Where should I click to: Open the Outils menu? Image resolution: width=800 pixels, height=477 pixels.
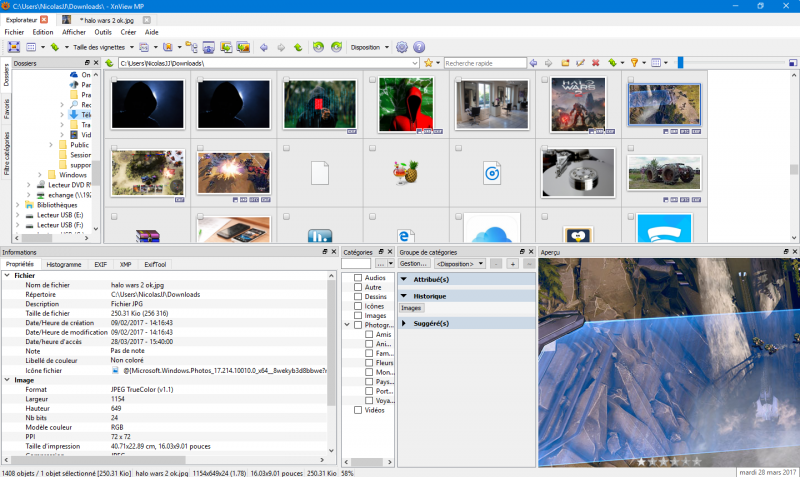coord(103,32)
